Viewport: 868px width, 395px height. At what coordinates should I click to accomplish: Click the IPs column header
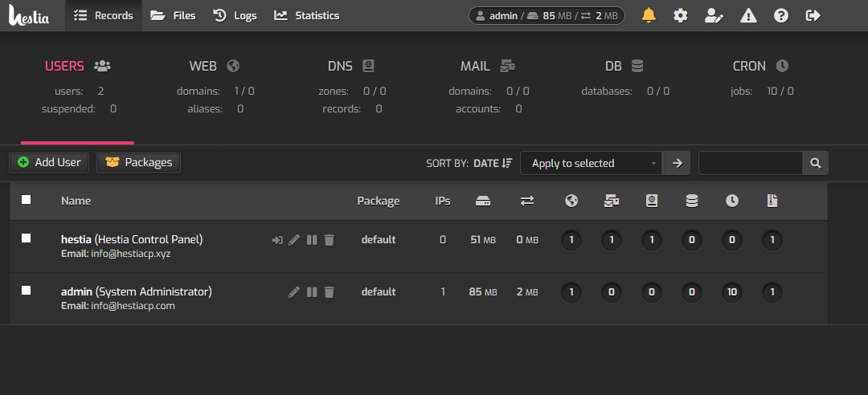coord(442,201)
